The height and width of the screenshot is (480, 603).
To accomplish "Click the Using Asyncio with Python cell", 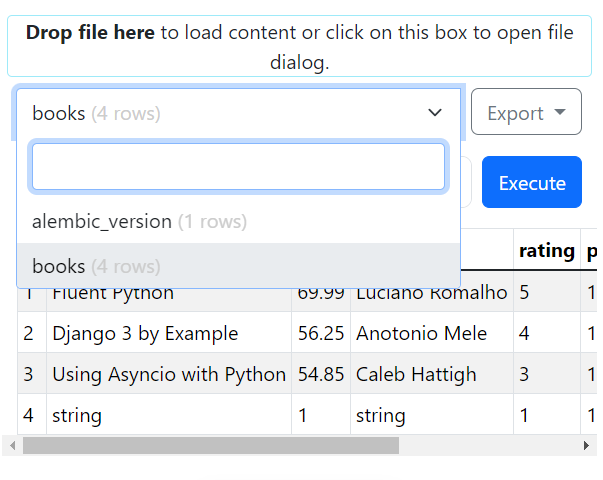I will (x=169, y=374).
